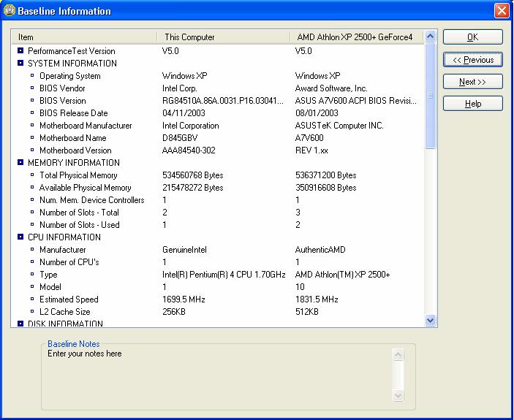Screen dimensions: 514x420
Task: Click bullet icon next to Model row
Action: (32, 286)
